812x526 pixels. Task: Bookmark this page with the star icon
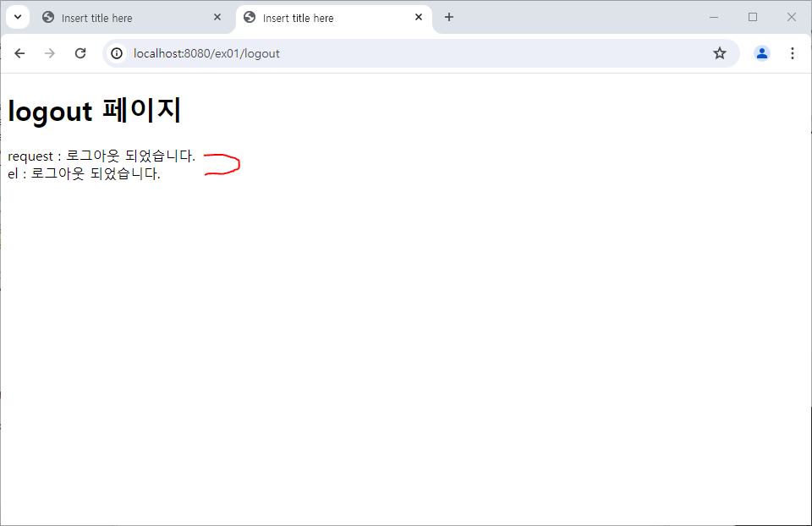tap(720, 53)
